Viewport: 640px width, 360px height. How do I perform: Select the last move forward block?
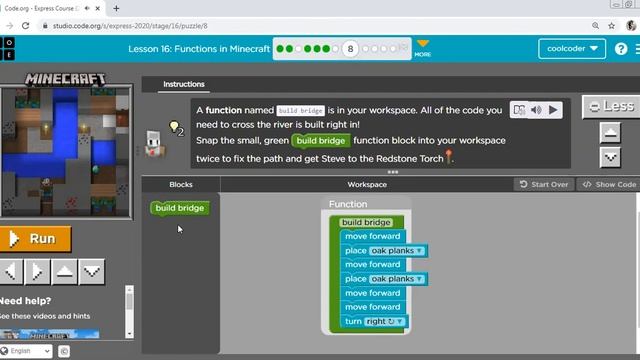[372, 307]
